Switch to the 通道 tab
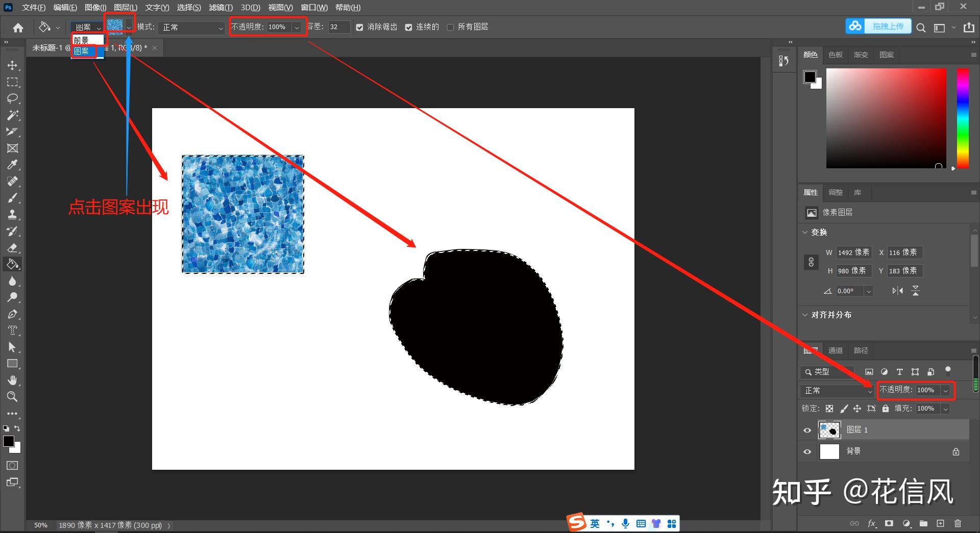 [x=836, y=350]
